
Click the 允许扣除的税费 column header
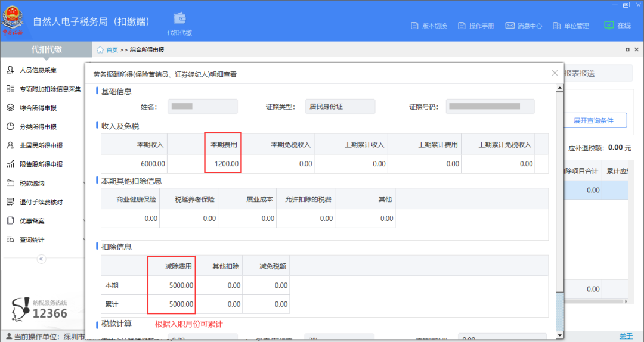click(308, 199)
